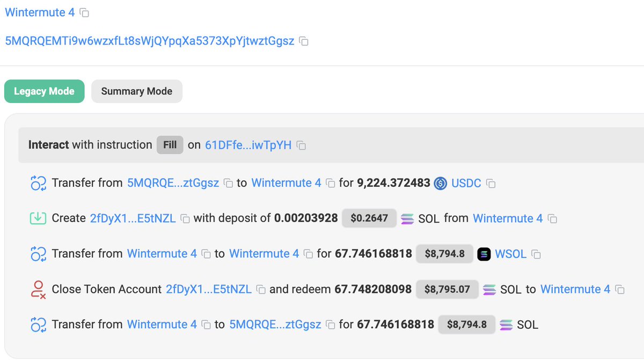Image resolution: width=644 pixels, height=361 pixels.
Task: Click $8,794.8 badge in WSOL row
Action: pyautogui.click(x=445, y=254)
